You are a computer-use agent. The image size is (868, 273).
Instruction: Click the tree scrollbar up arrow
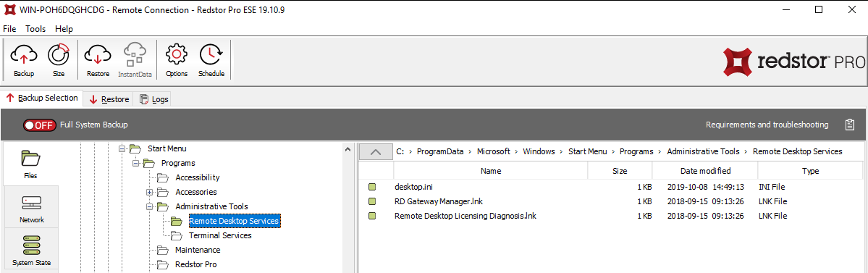[347, 149]
